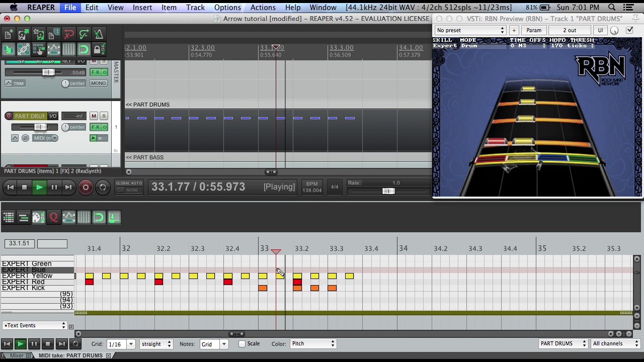Open the Color Pitch dropdown
Screen dimensions: 644x362
coord(313,344)
